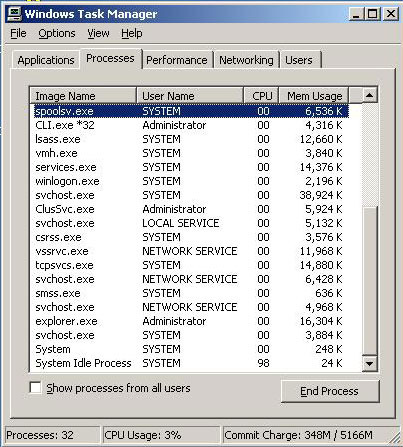Click the End Process button

tap(330, 391)
